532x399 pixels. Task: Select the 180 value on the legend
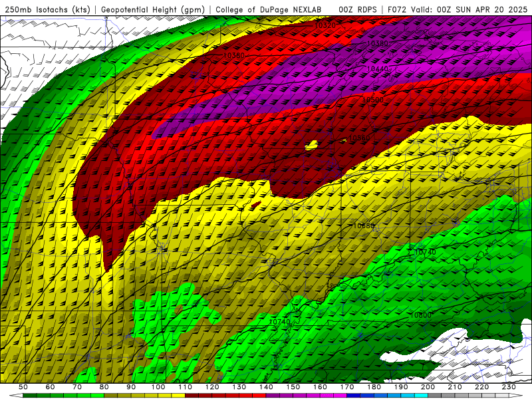click(x=374, y=387)
